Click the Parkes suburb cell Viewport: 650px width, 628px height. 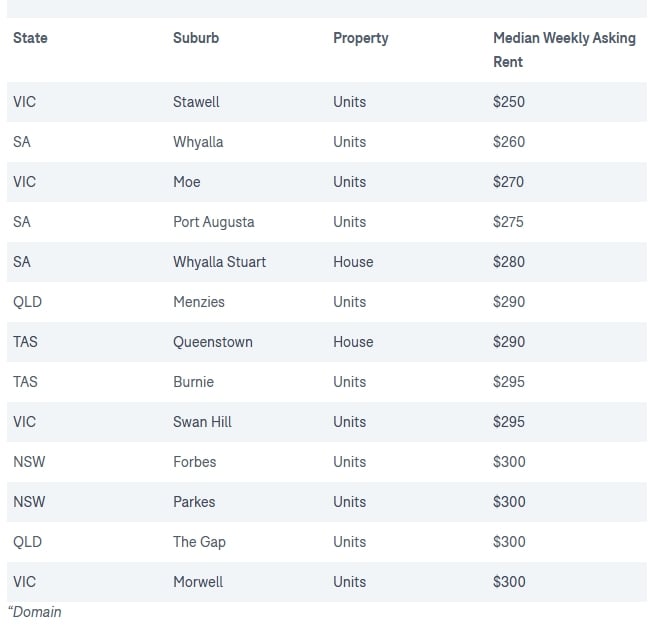click(x=194, y=502)
